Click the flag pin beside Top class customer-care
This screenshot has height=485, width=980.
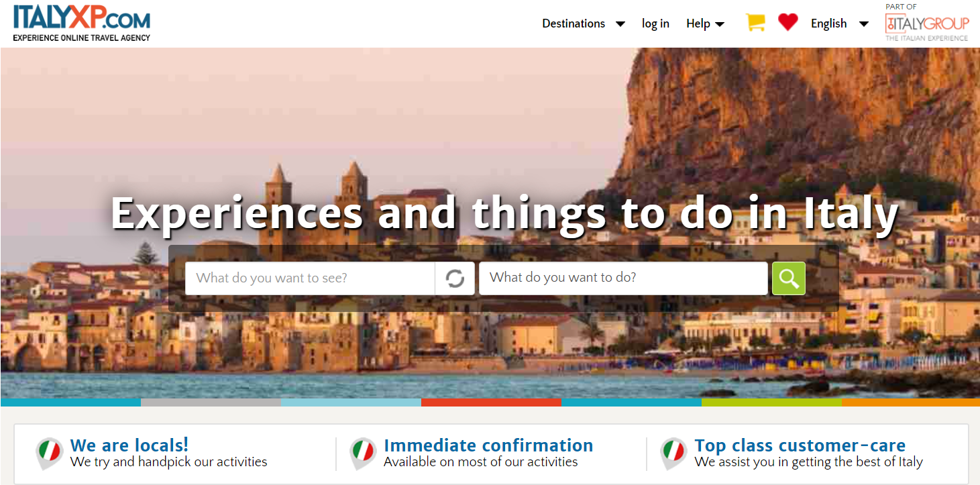coord(674,453)
